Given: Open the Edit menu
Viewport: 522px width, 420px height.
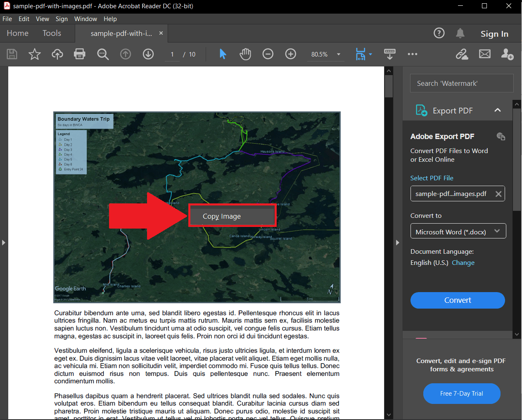Looking at the screenshot, I should pos(24,19).
